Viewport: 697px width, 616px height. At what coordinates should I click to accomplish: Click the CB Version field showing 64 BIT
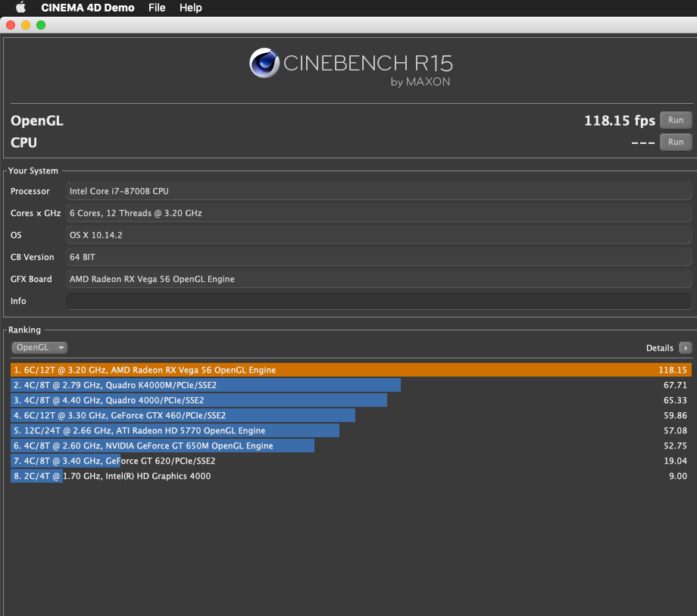pos(378,257)
